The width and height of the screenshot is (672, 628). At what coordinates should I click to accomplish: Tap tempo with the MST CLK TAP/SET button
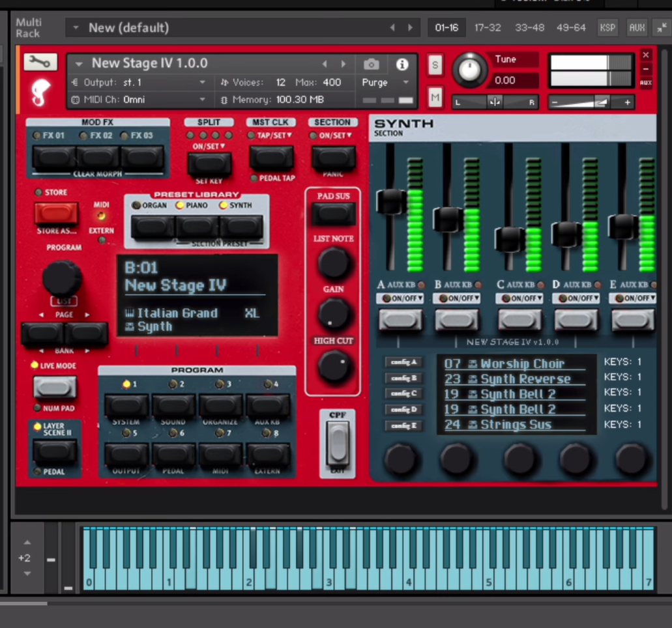point(271,156)
